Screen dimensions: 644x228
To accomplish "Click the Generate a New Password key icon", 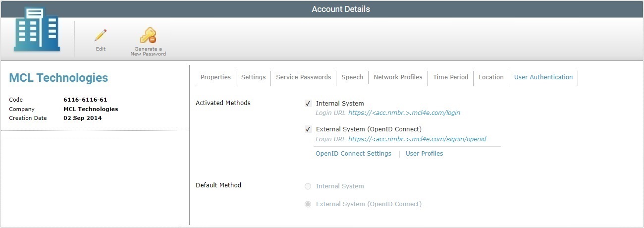I will 148,35.
